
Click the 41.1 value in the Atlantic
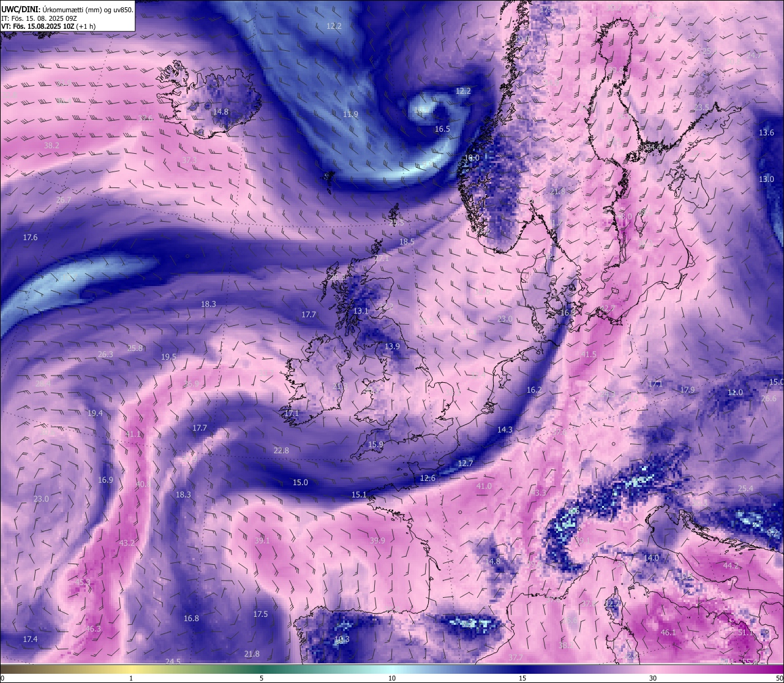133,434
